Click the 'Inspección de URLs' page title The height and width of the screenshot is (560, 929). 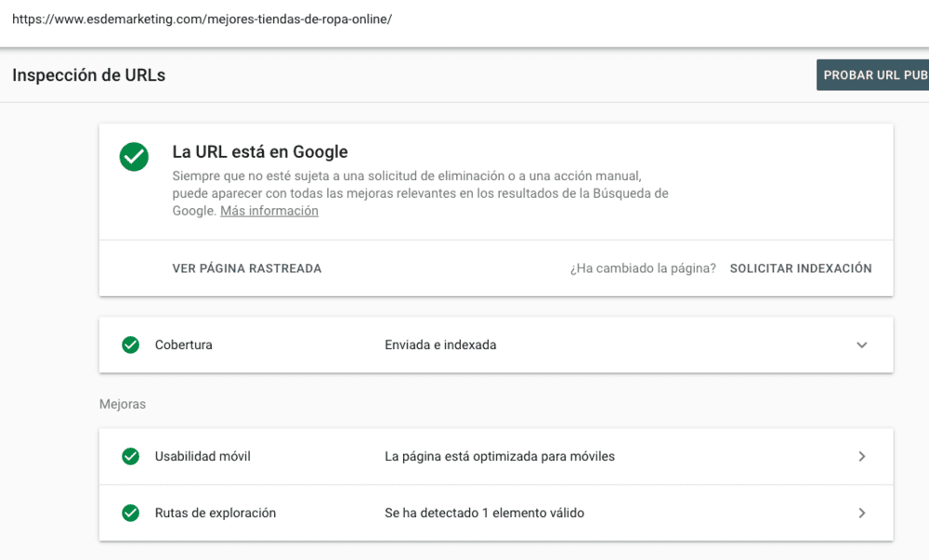tap(88, 75)
